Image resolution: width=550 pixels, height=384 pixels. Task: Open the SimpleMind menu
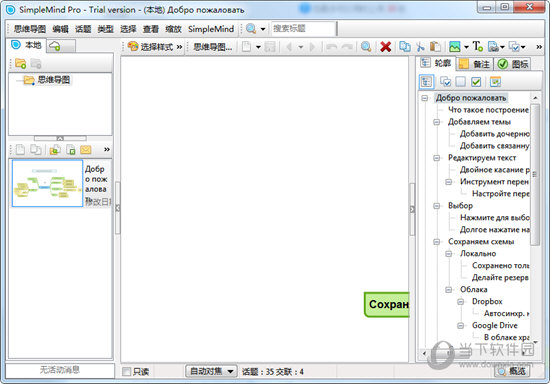click(211, 29)
